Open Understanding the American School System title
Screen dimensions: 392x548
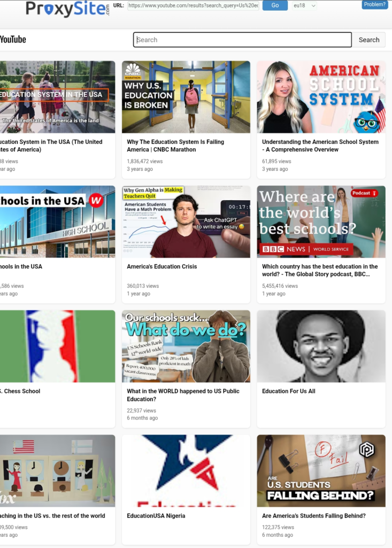point(320,146)
